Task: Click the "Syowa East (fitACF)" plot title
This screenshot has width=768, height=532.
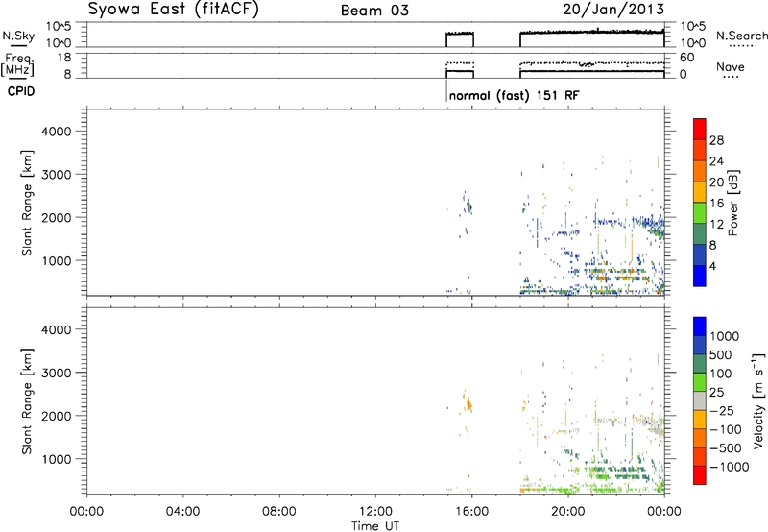Action: coord(173,10)
